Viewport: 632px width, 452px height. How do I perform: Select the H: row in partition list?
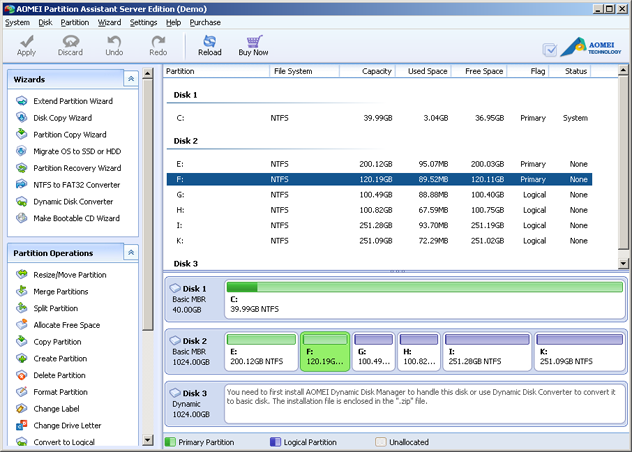379,210
